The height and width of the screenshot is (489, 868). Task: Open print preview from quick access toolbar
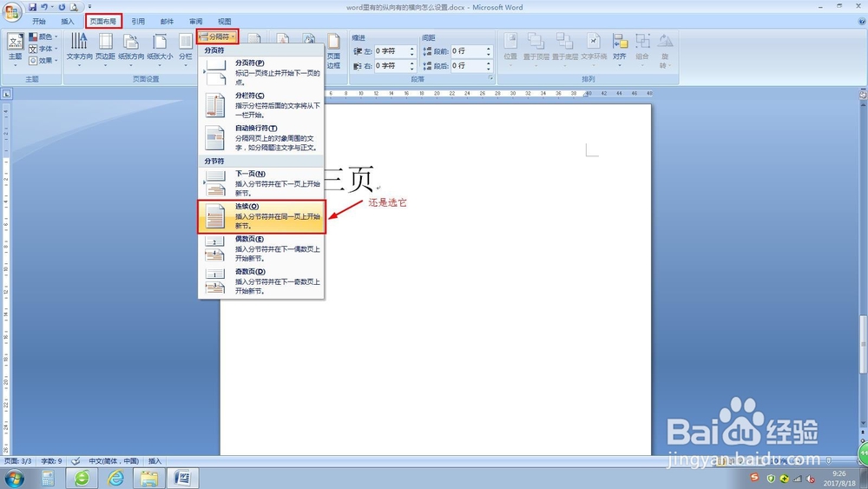point(74,7)
